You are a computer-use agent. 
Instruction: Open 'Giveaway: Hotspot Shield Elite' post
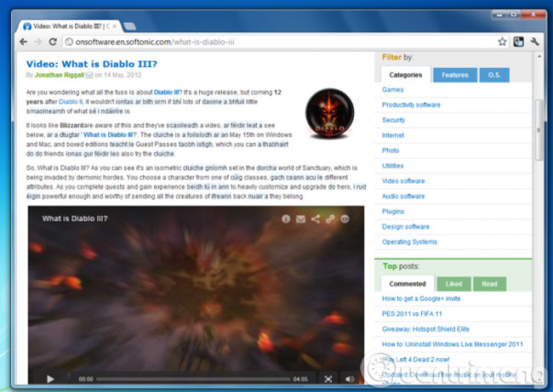pos(425,329)
